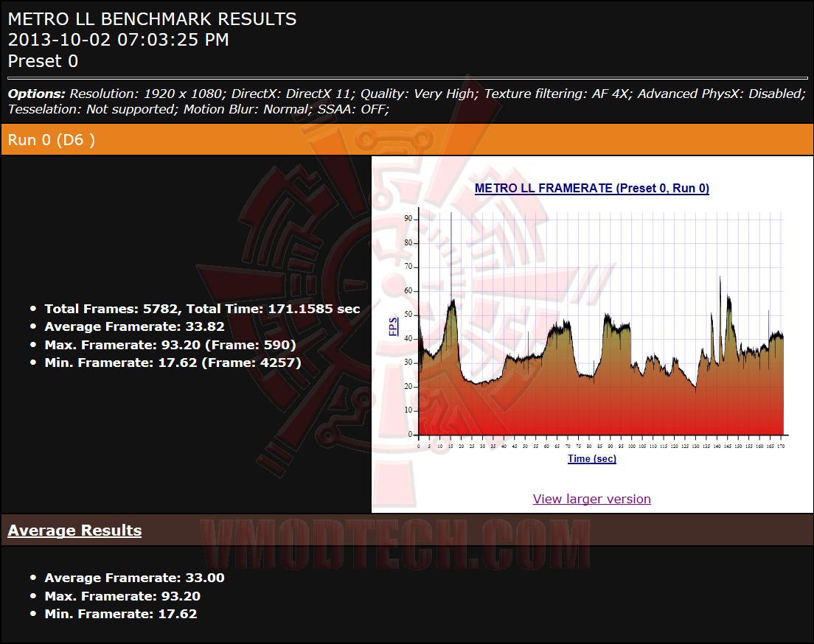The height and width of the screenshot is (644, 814).
Task: Select the Preset 0 heading text
Action: tap(43, 61)
